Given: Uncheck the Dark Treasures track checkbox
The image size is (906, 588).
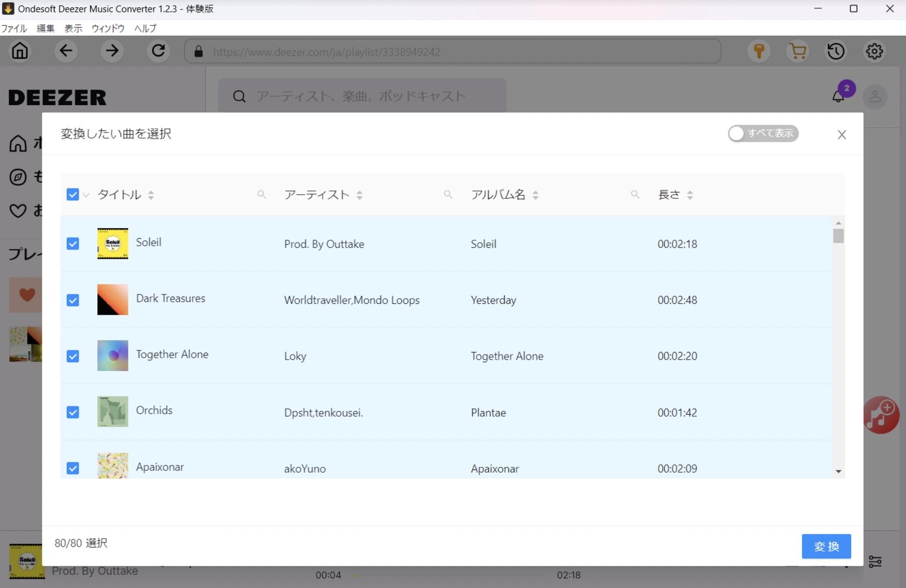Looking at the screenshot, I should [72, 300].
